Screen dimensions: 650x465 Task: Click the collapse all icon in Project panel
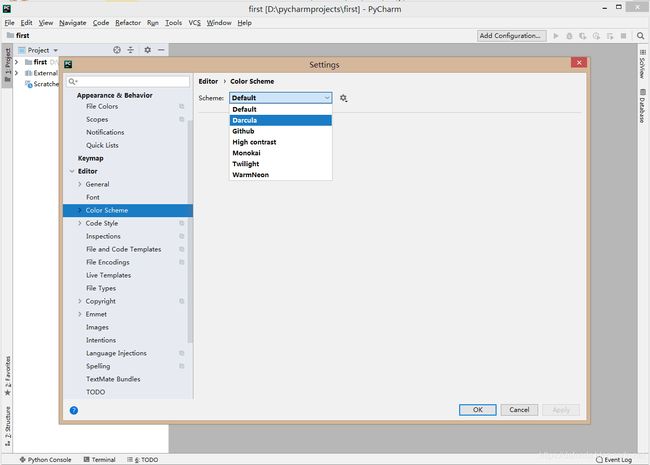click(x=131, y=50)
